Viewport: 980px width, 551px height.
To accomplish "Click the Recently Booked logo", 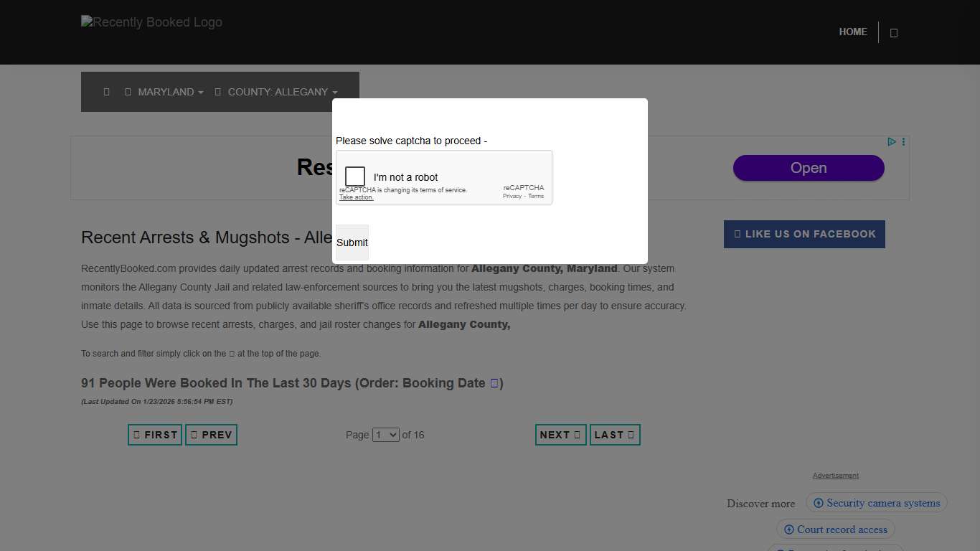I will (x=151, y=22).
